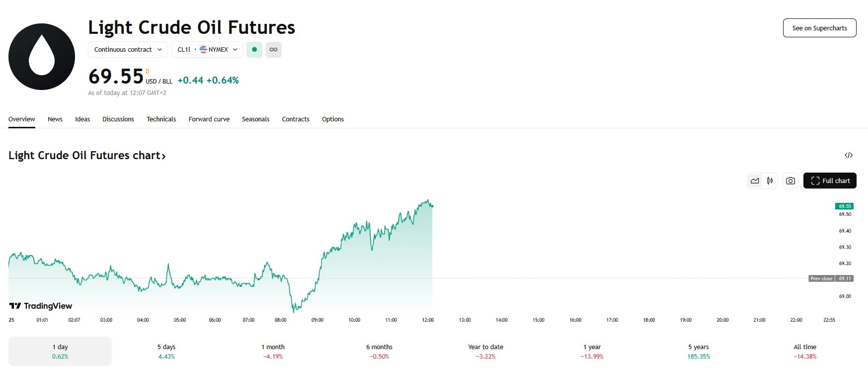
Task: Open the Overview tab
Action: (22, 119)
